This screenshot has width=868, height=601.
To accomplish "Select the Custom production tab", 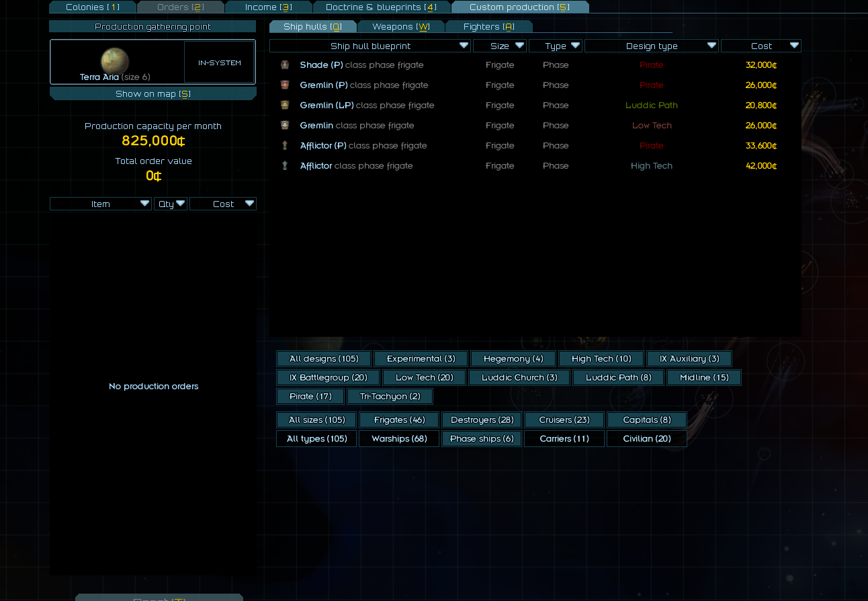I will (520, 7).
